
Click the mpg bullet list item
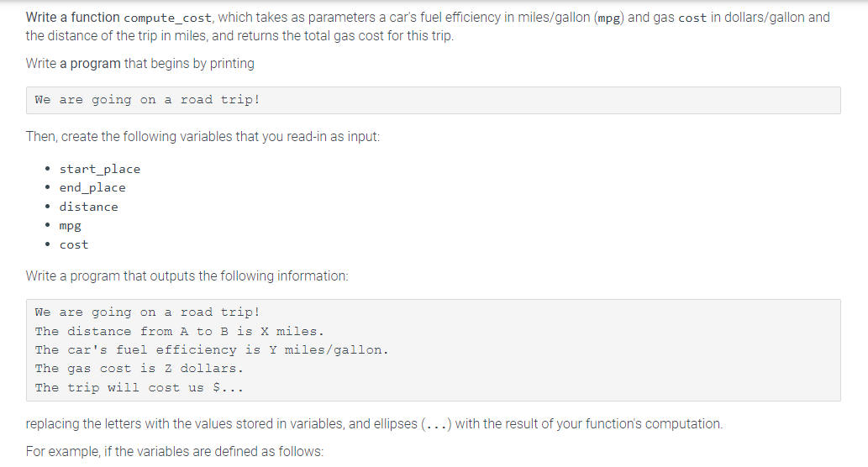click(71, 226)
